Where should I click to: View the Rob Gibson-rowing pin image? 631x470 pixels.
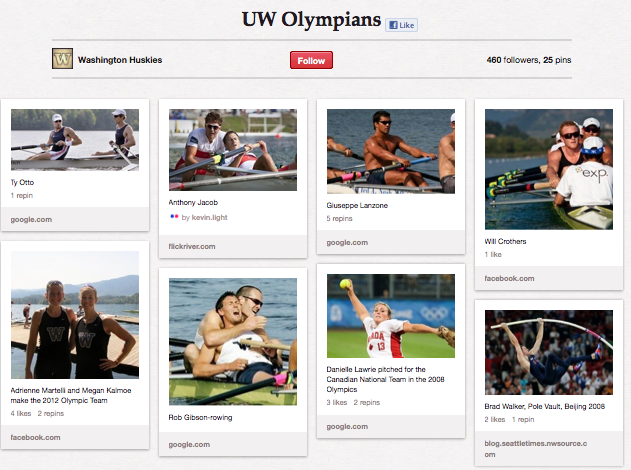tap(233, 342)
